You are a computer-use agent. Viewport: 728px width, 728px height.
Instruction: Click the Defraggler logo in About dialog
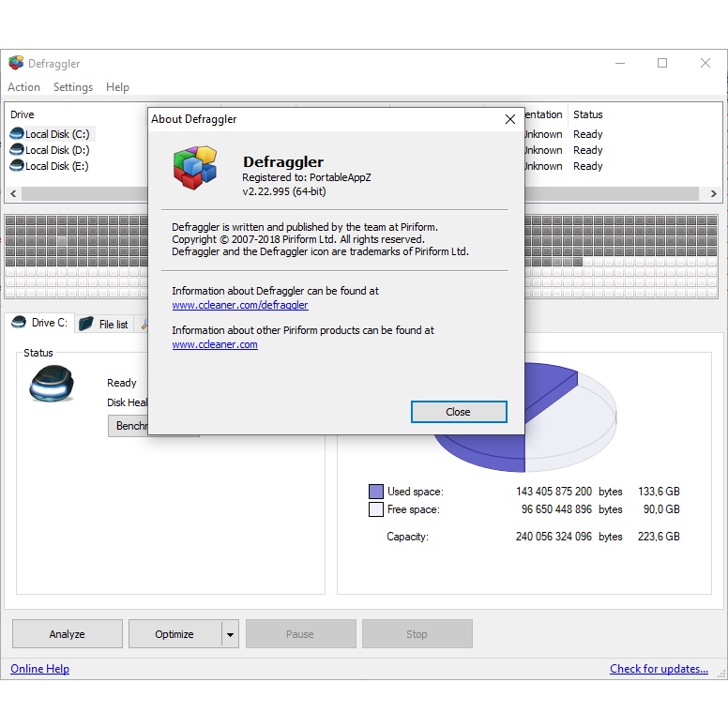[194, 167]
